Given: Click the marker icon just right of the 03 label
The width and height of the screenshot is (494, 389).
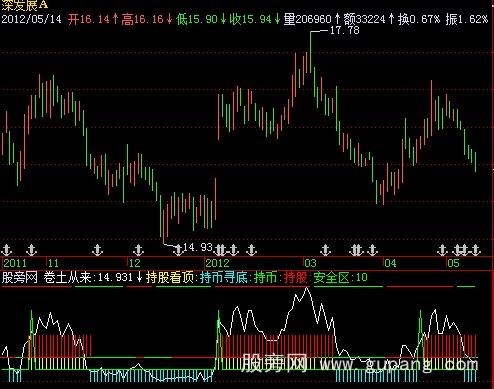Looking at the screenshot, I should [x=325, y=250].
